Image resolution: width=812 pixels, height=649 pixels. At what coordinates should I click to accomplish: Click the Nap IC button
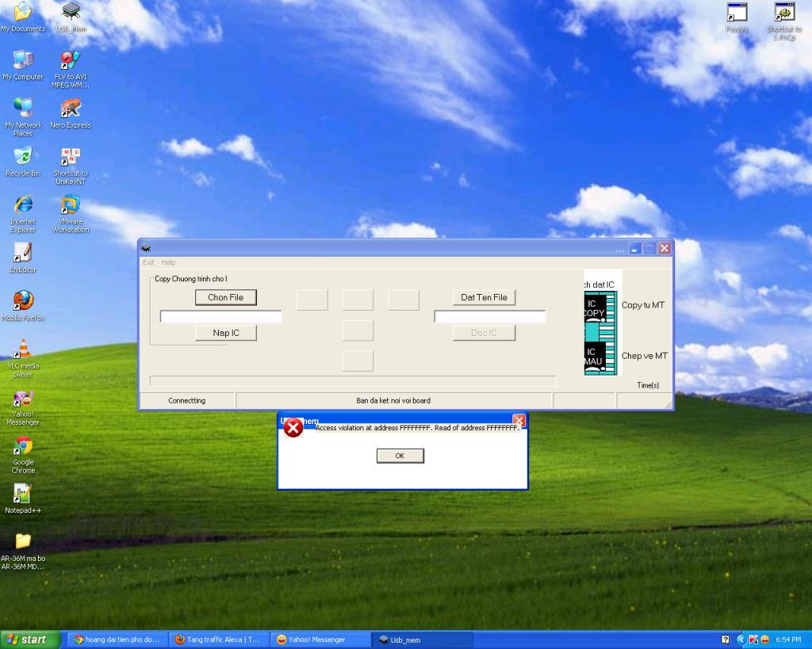coord(226,333)
